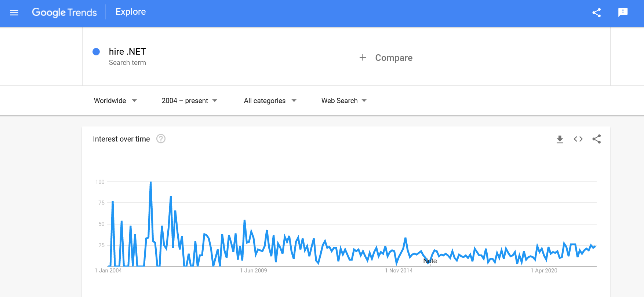
Task: Open the send feedback icon
Action: point(623,12)
